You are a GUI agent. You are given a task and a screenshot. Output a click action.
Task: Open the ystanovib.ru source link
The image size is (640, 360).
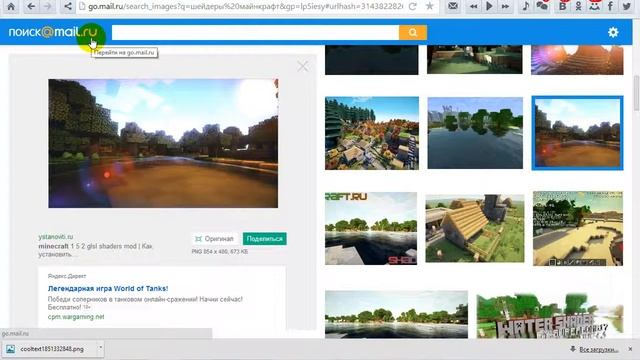(x=56, y=237)
